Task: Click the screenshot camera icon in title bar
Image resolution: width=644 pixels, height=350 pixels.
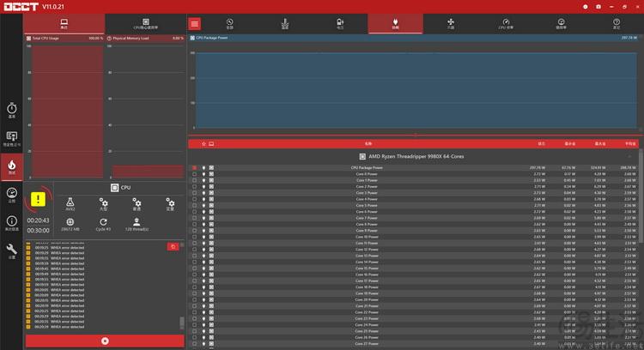Action: (x=598, y=7)
